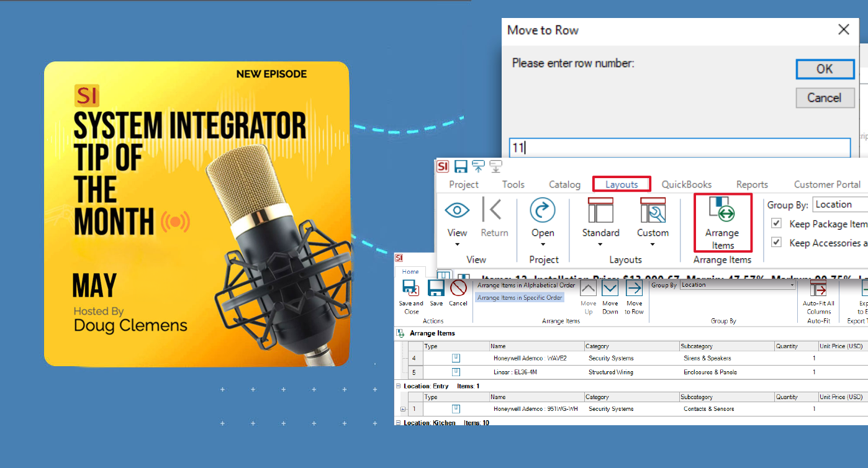
Task: Click the Move Down arrow icon
Action: click(610, 288)
